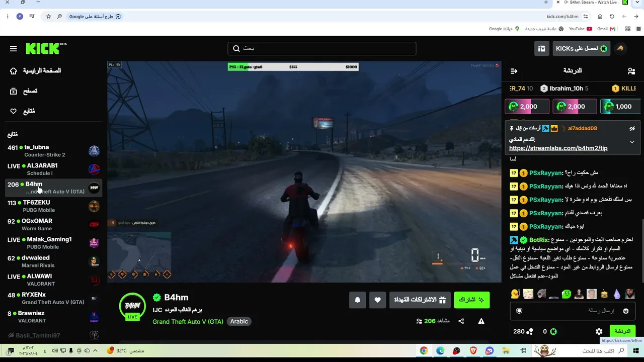This screenshot has width=644, height=362.
Task: Click the first 2,000 KICKs gift badge
Action: pyautogui.click(x=527, y=107)
